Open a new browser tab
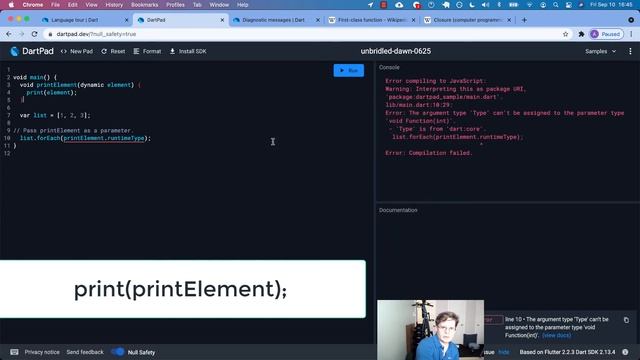The width and height of the screenshot is (640, 360). [524, 20]
